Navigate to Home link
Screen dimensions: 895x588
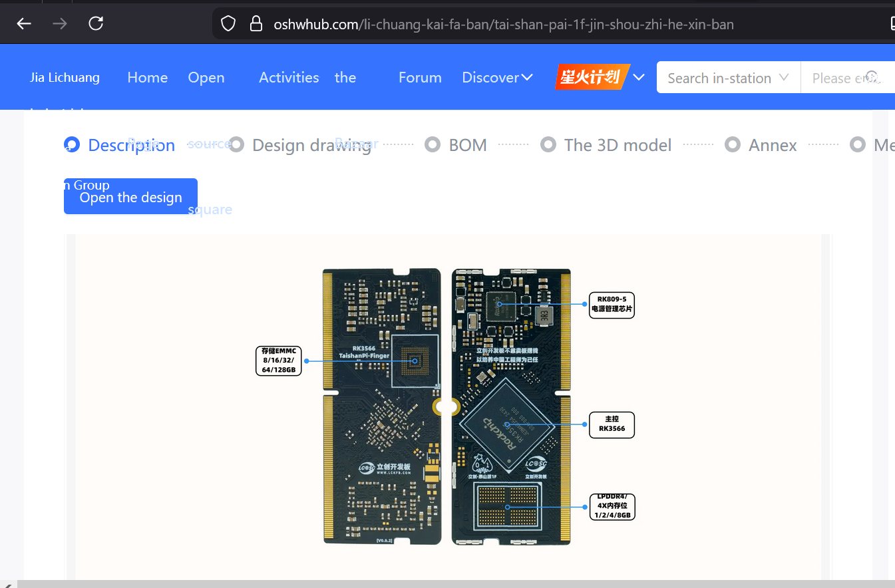coord(147,77)
